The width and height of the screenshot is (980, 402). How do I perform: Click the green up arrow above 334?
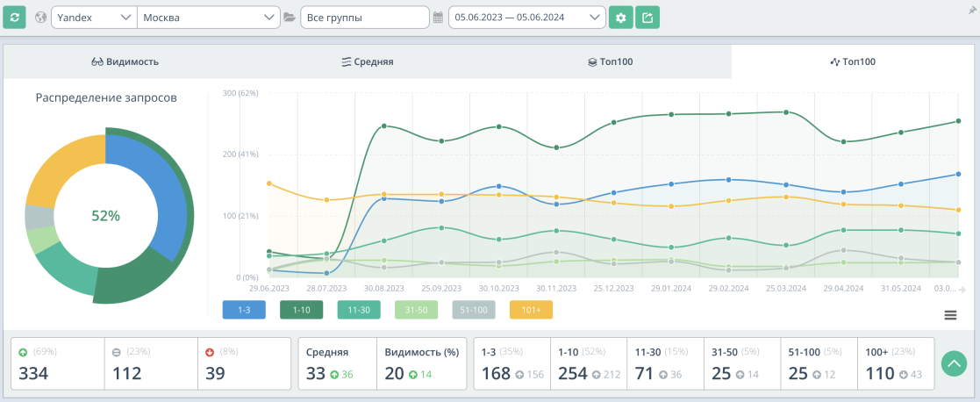(24, 352)
